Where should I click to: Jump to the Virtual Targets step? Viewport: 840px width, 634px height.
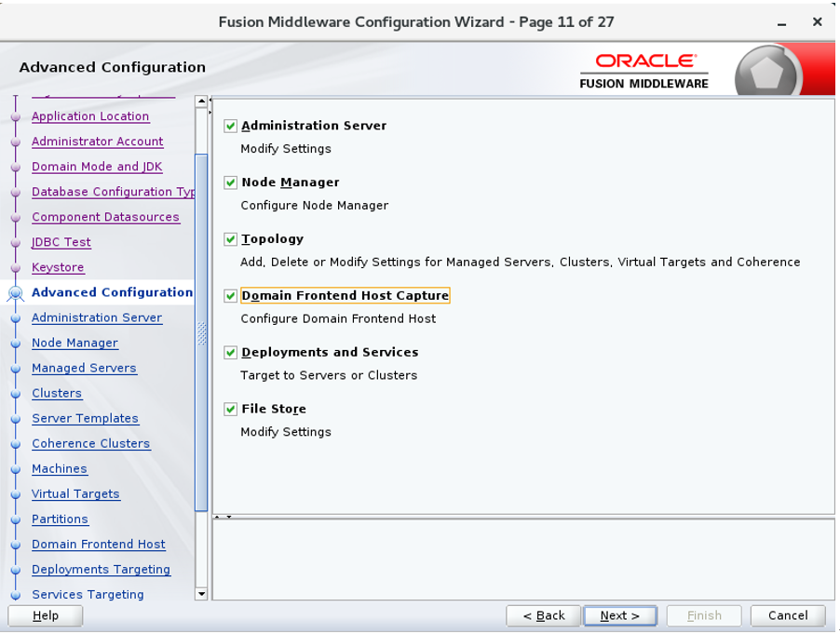(75, 493)
